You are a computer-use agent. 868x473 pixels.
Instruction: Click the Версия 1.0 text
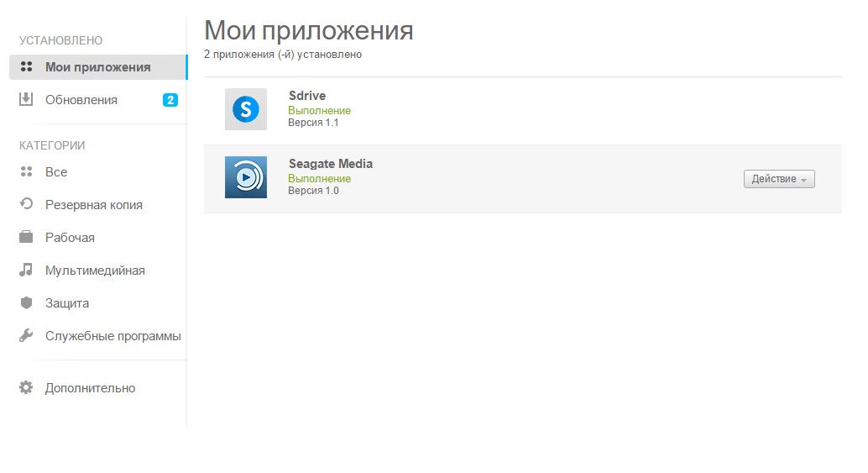pos(313,191)
